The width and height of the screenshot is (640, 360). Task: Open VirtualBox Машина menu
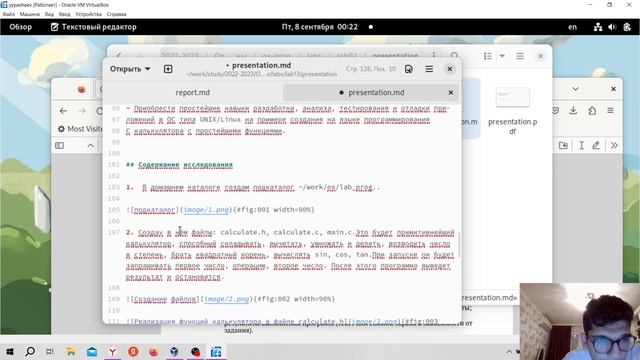click(29, 14)
